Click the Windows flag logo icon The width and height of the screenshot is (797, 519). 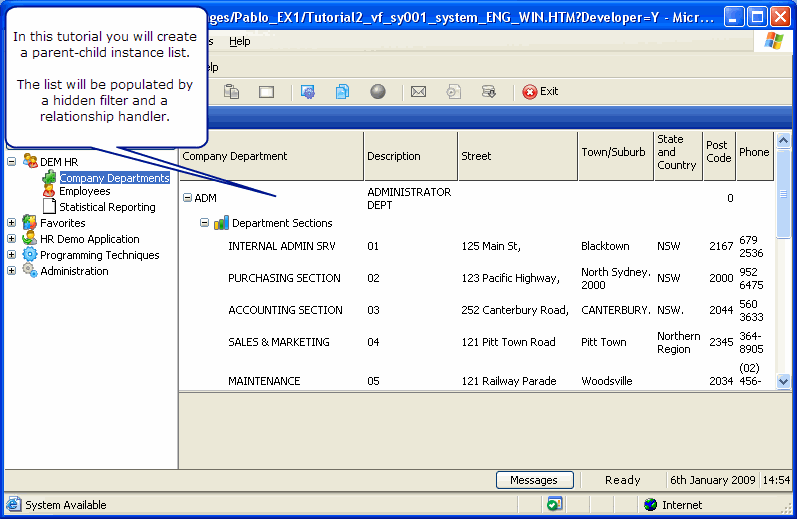(774, 41)
